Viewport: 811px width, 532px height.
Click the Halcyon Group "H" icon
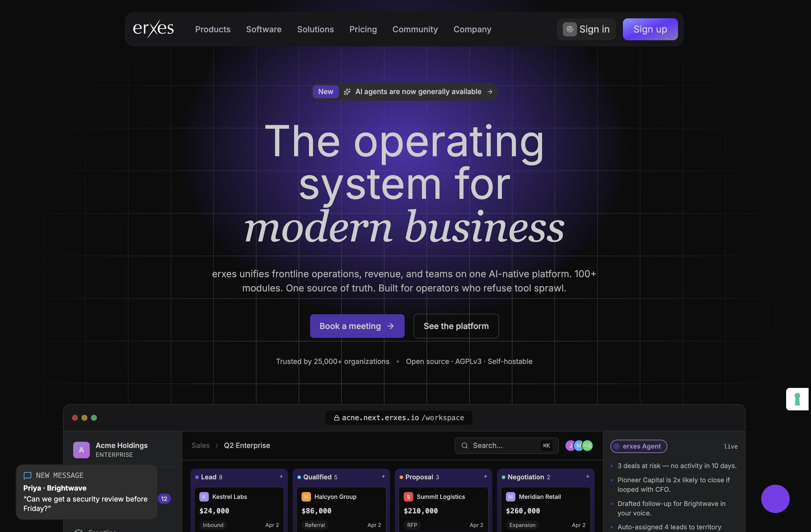tap(306, 497)
